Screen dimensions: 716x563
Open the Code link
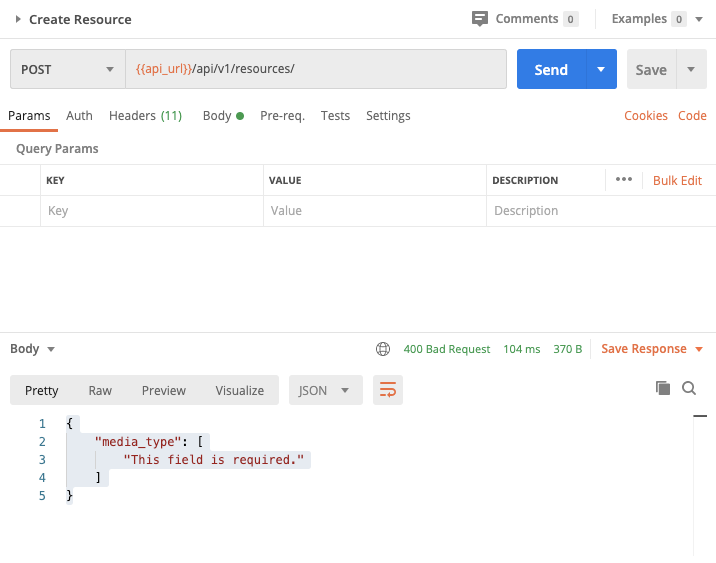pos(692,116)
